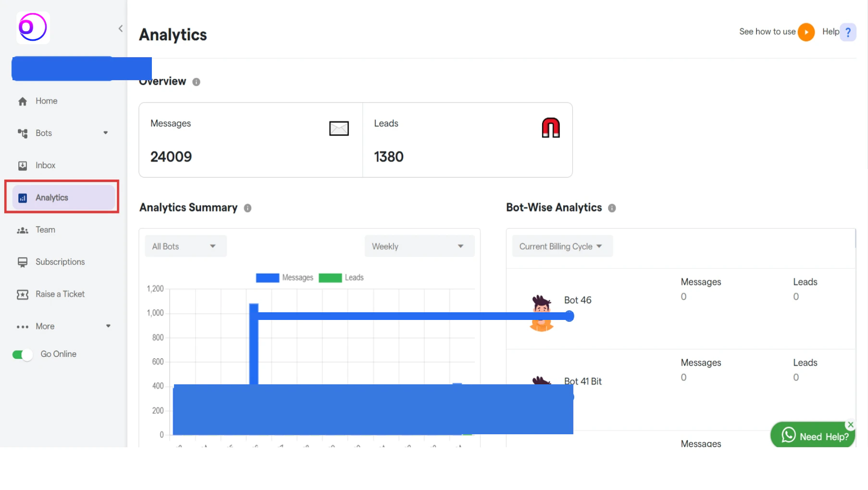This screenshot has height=490, width=868.
Task: Toggle the Go Online switch
Action: pyautogui.click(x=22, y=355)
